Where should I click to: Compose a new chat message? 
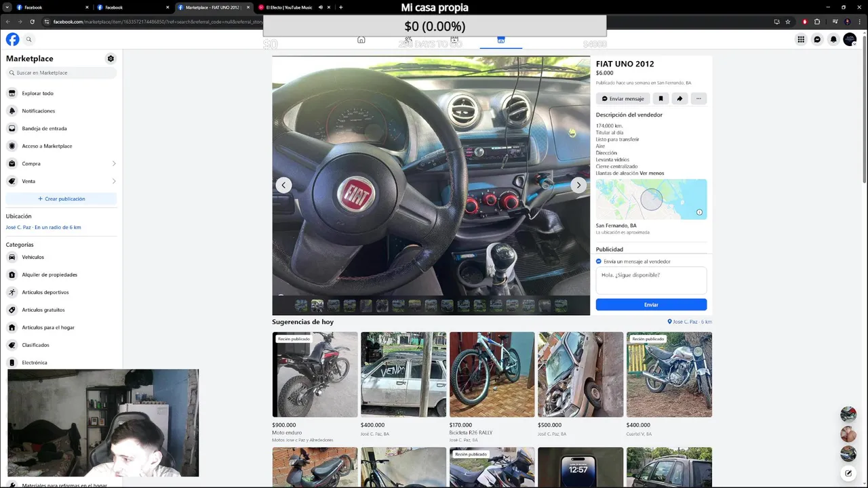point(848,473)
